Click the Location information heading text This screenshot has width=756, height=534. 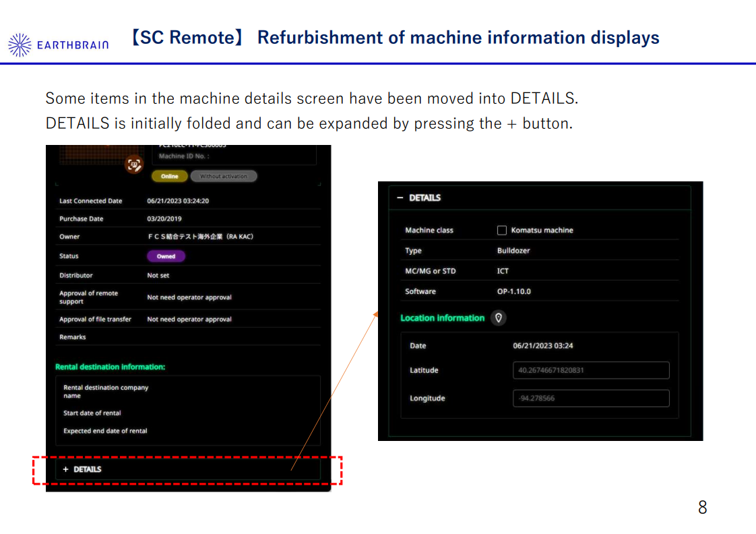[x=442, y=318]
